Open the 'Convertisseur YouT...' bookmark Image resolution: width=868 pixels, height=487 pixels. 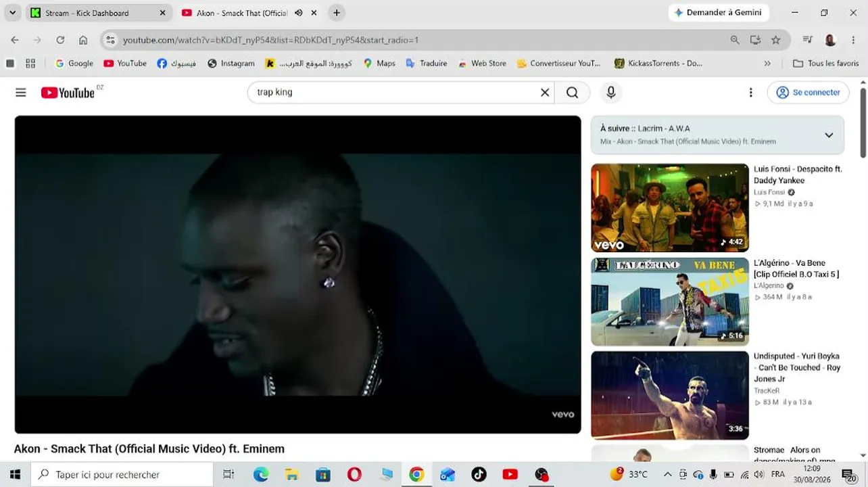558,64
